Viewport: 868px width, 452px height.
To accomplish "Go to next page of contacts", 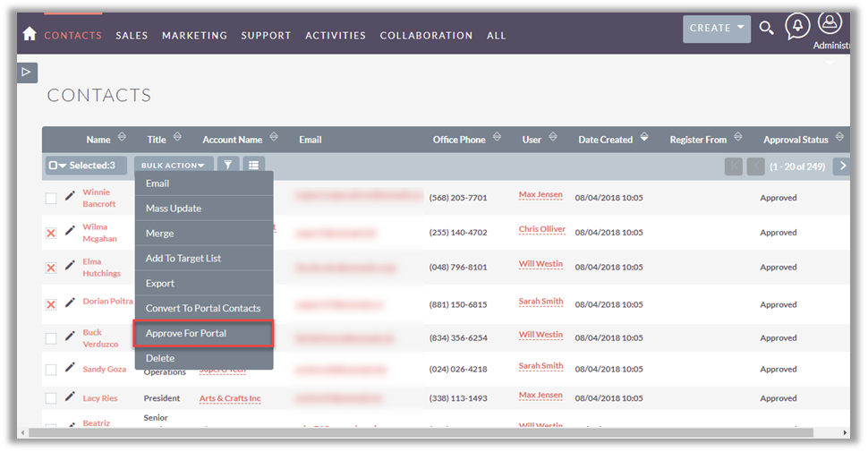I will click(840, 166).
